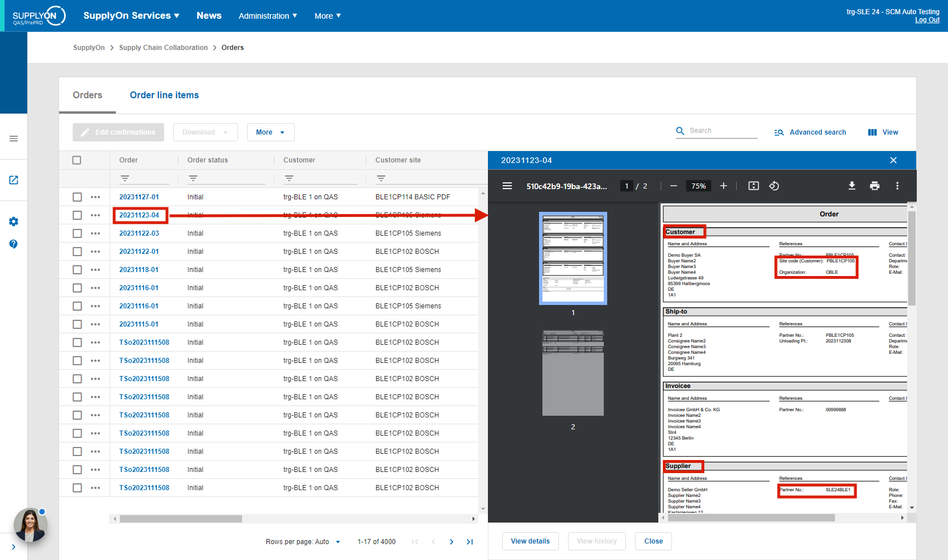This screenshot has height=560, width=948.
Task: Select checkbox for order 20231122-03
Action: [x=77, y=233]
